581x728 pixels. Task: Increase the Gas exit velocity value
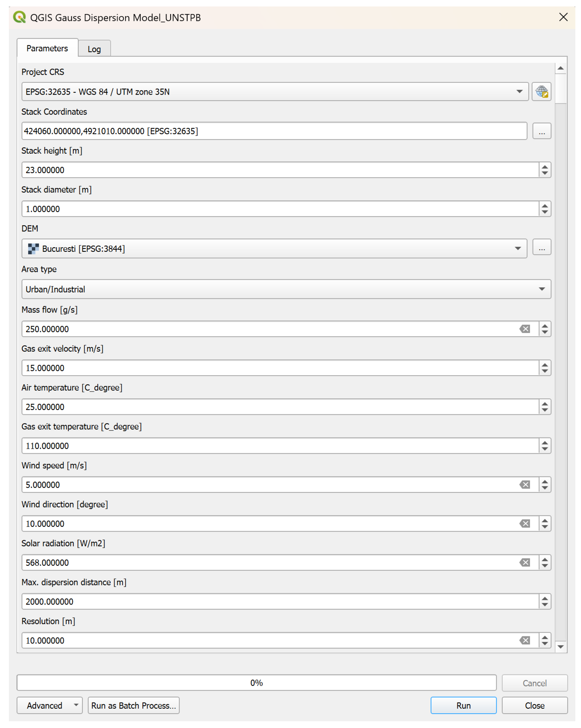(544, 364)
